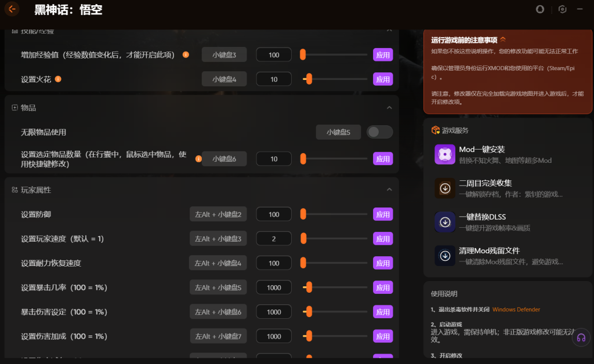The image size is (594, 364).
Task: Open the headphone customer support icon
Action: [x=581, y=337]
